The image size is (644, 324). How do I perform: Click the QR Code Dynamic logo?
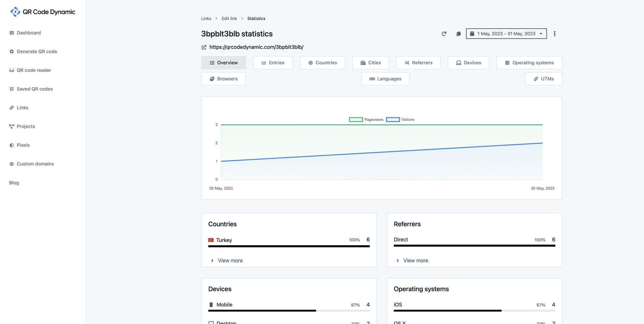[x=43, y=12]
